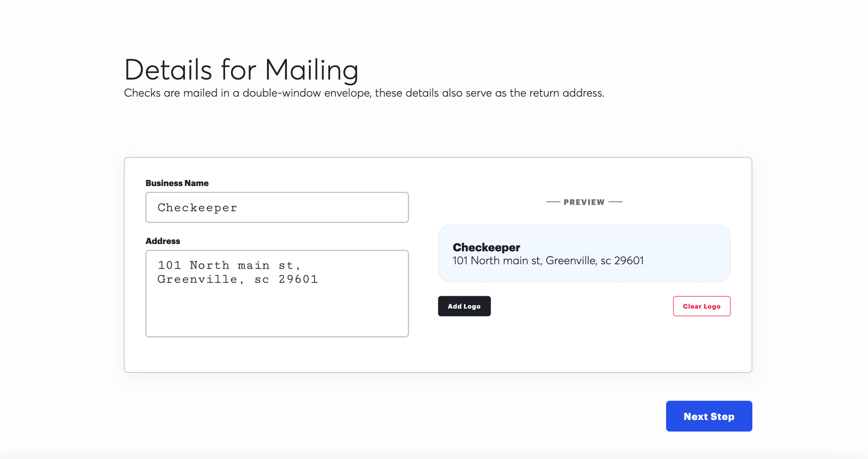Click the dark Add Logo pill control
Viewport: 868px width, 459px height.
click(464, 306)
